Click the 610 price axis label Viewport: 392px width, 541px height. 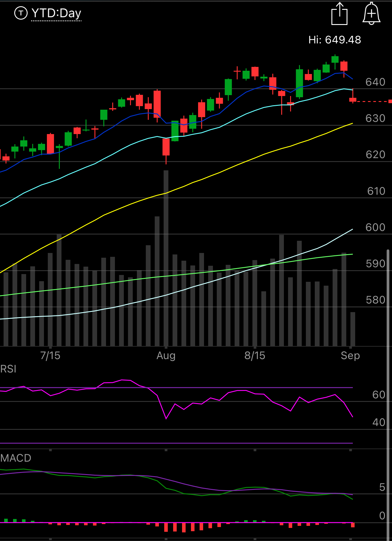376,191
